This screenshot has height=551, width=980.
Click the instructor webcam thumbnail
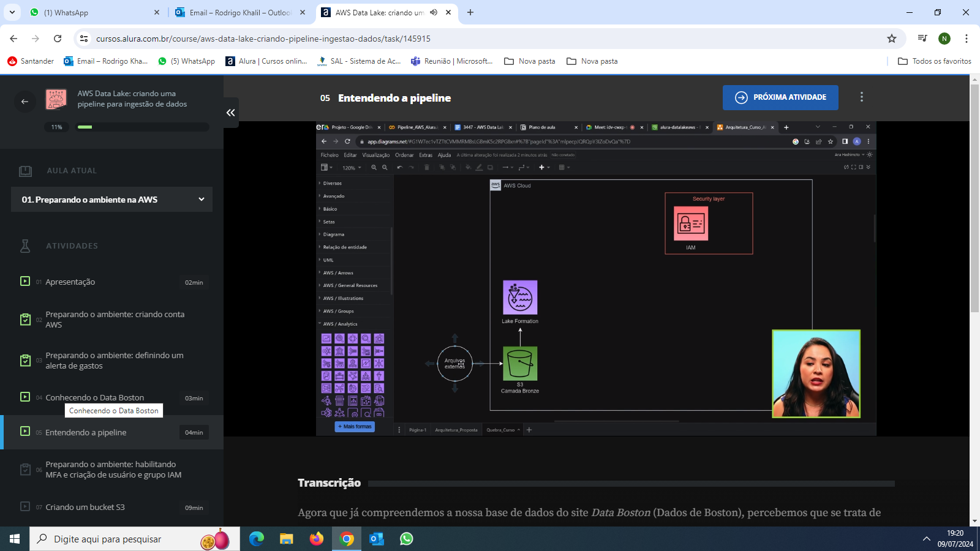(816, 374)
